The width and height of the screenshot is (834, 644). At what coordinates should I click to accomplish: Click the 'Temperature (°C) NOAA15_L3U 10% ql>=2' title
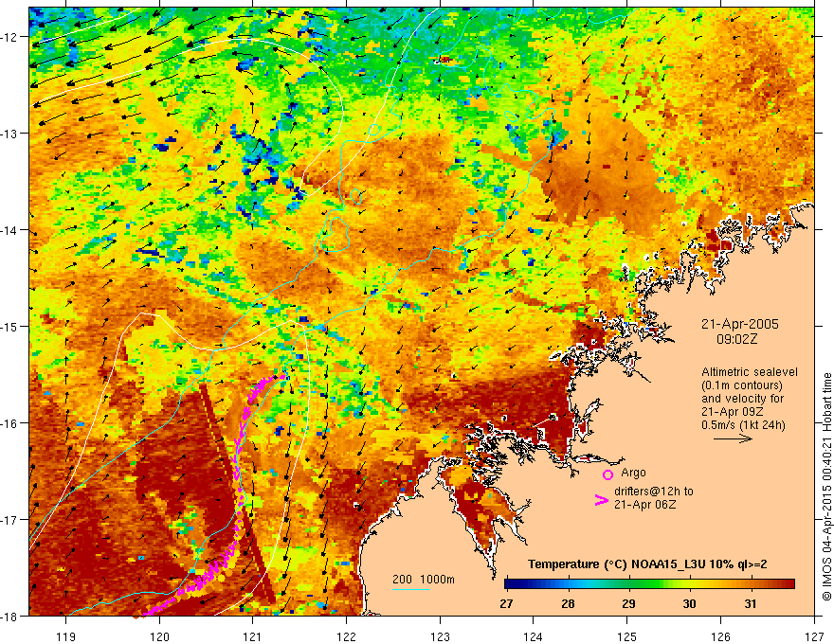pos(647,564)
